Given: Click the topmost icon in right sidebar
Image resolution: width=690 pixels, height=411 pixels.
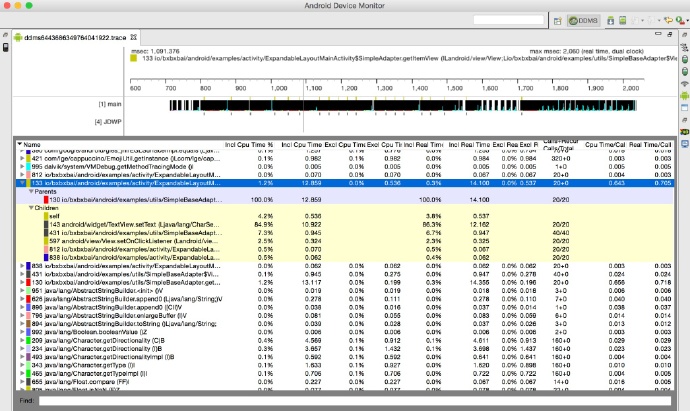Looking at the screenshot, I should point(683,37).
